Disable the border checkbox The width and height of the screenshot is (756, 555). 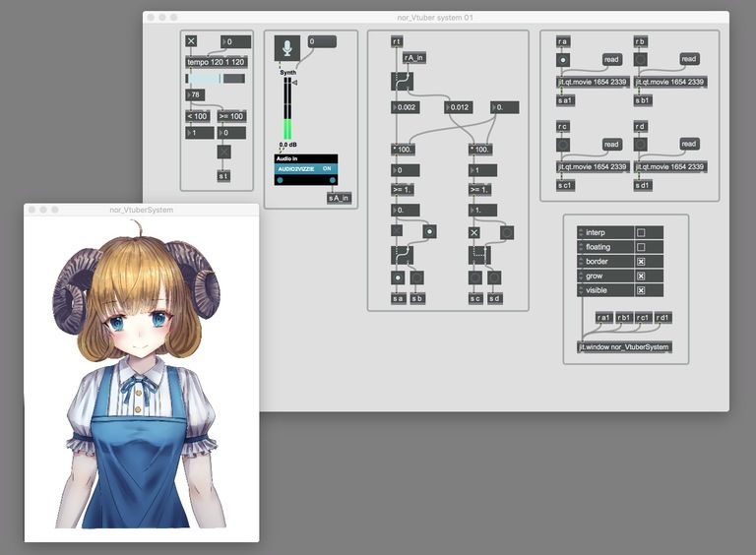[x=641, y=262]
